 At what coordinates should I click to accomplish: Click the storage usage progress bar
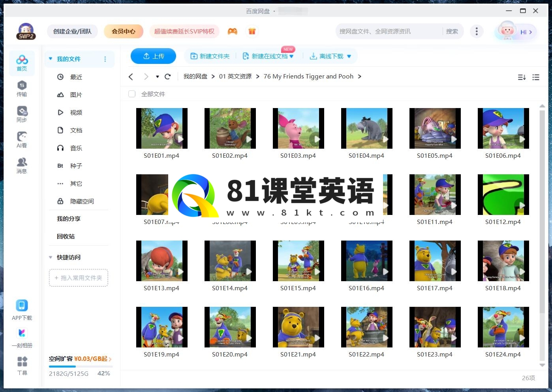point(81,367)
